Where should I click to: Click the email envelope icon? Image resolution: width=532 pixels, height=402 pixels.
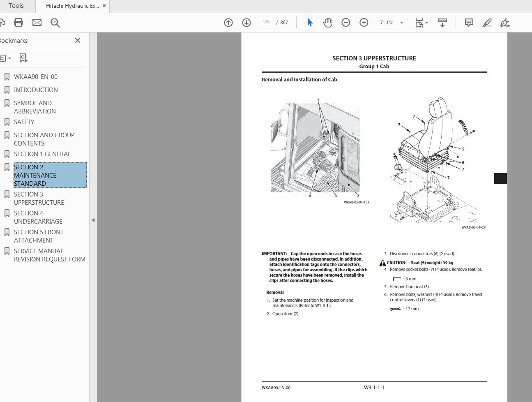(x=37, y=23)
